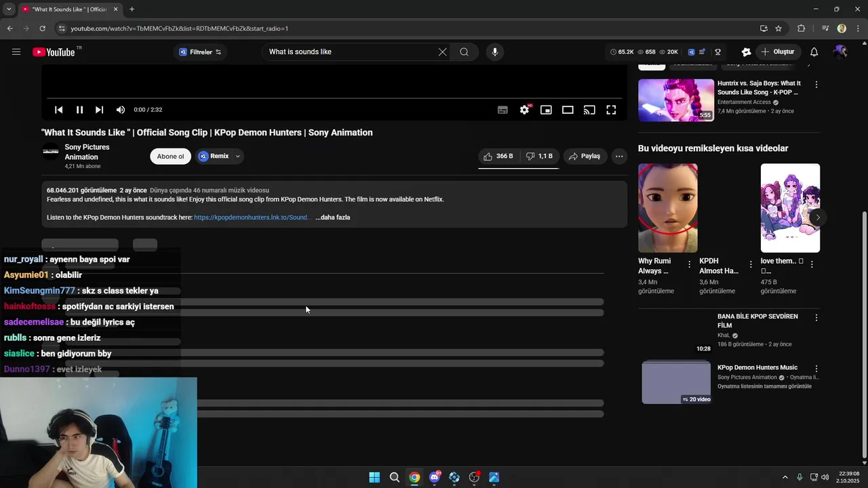868x488 pixels.
Task: Show hidden system tray icons
Action: (785, 477)
